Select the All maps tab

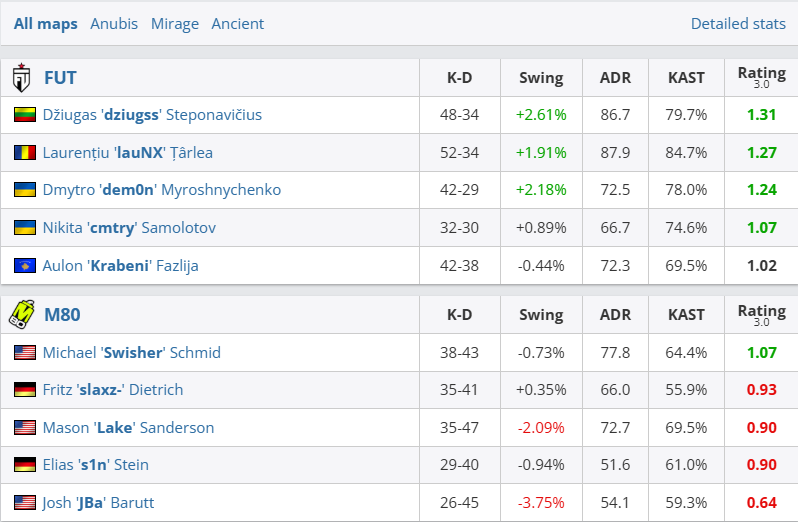coord(45,24)
